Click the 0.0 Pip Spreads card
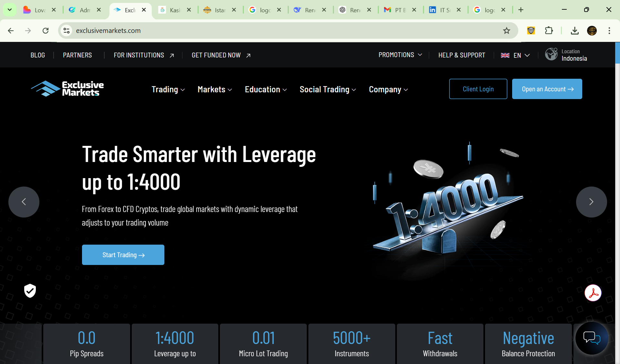This screenshot has height=364, width=620. [87, 344]
